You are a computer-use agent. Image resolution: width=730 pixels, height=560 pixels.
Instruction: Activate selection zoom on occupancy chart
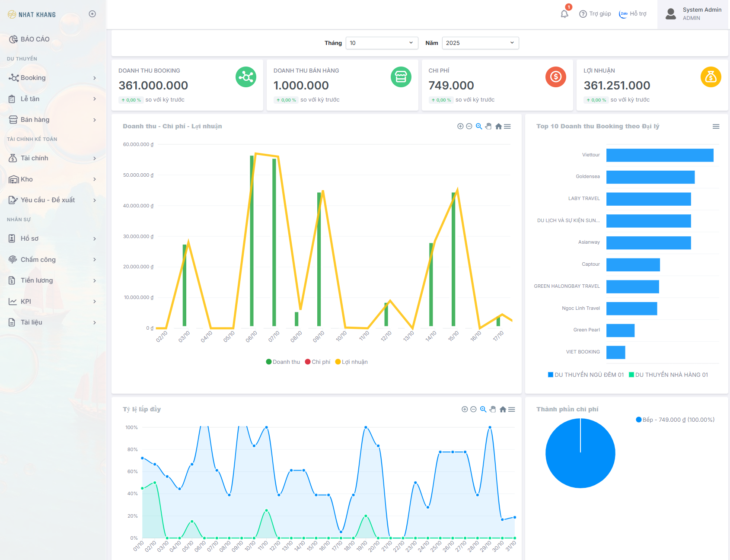[483, 409]
